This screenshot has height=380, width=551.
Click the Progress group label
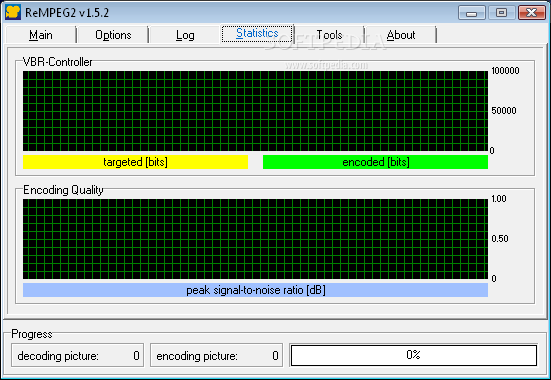[x=32, y=334]
